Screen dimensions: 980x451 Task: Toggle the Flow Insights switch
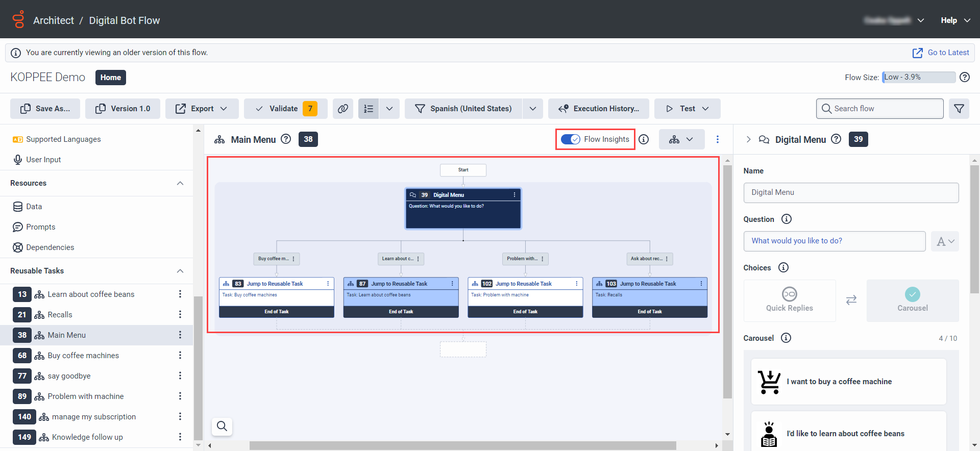[x=570, y=139]
